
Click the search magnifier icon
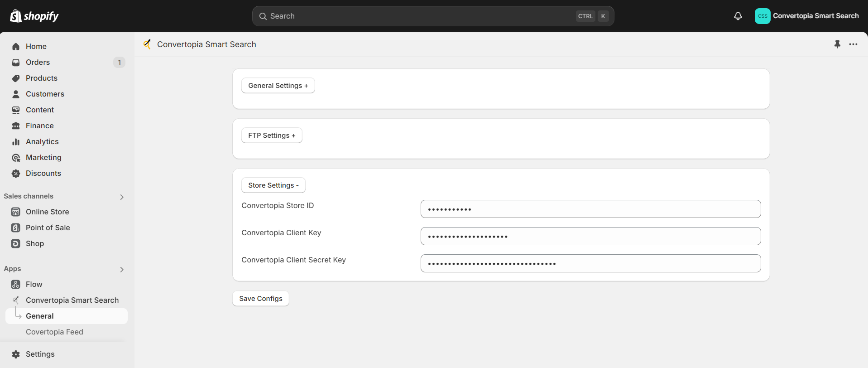(263, 16)
